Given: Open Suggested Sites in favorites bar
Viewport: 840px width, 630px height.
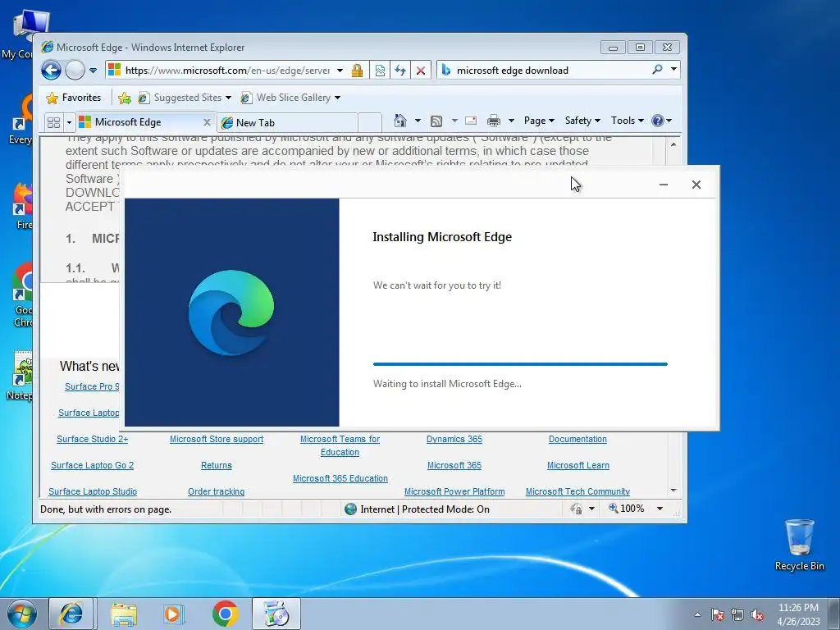Looking at the screenshot, I should 185,98.
